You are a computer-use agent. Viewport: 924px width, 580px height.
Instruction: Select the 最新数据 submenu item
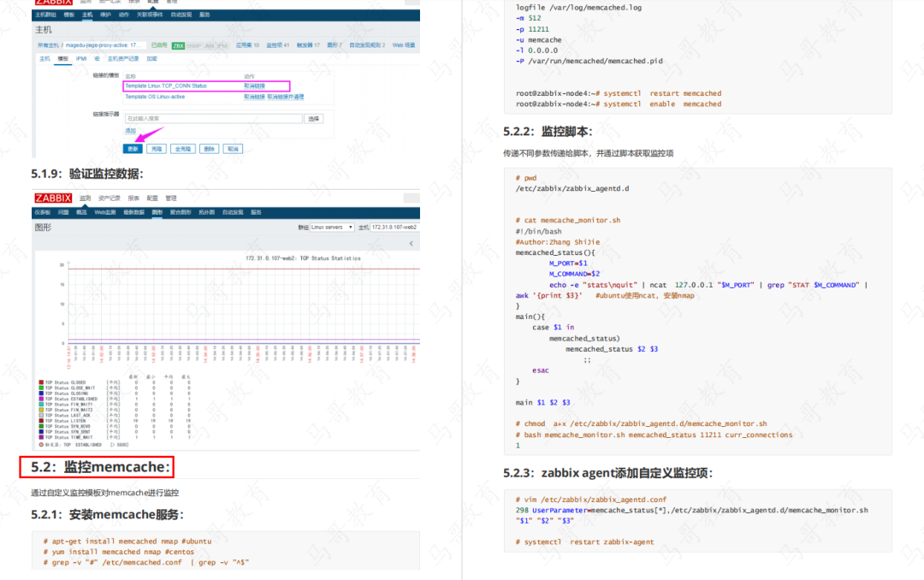[x=133, y=212]
